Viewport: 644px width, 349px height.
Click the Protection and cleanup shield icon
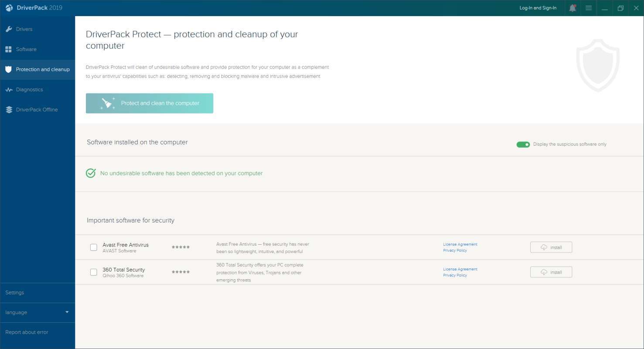click(9, 69)
